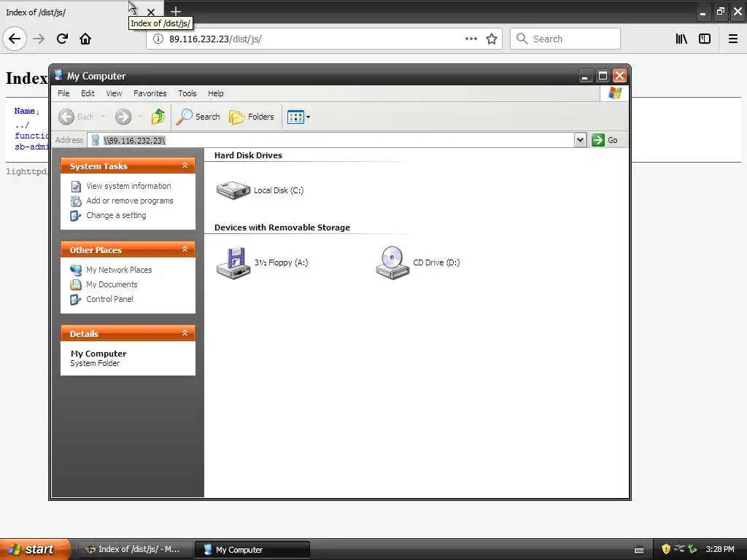Click the ../ parent directory link
The width and height of the screenshot is (747, 560).
coord(22,125)
